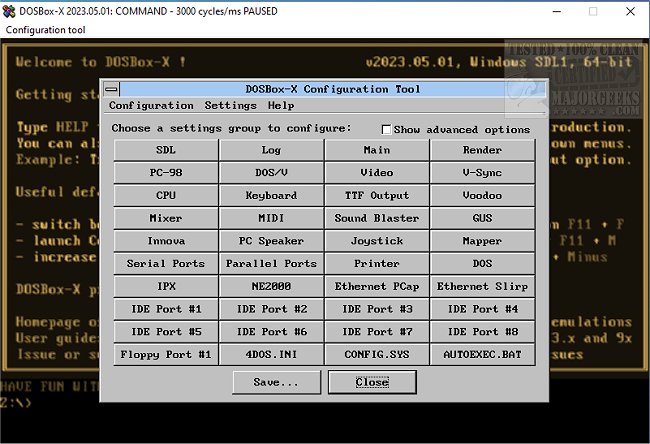Open the DOS/V settings group

click(x=271, y=173)
